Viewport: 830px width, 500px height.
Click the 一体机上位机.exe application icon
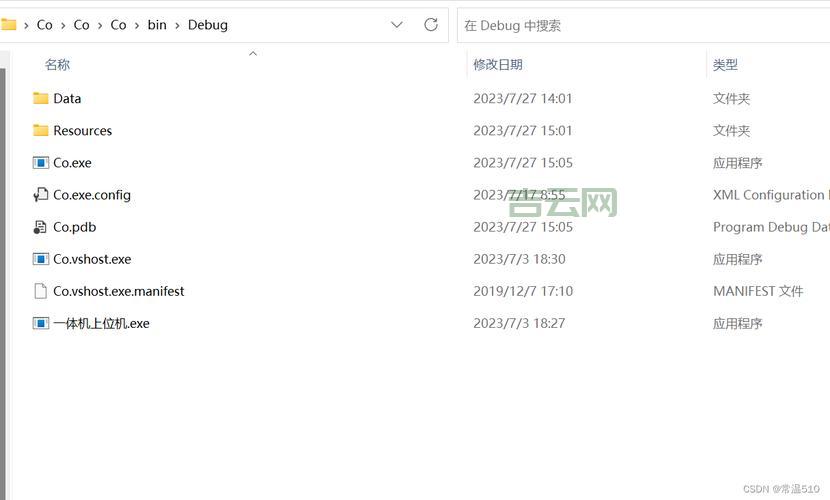click(x=41, y=323)
